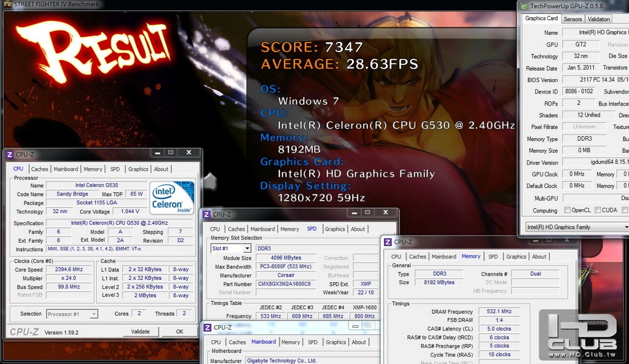Select Caches tab in the CPU-Z SPD window
This screenshot has height=364, width=629.
(x=236, y=230)
